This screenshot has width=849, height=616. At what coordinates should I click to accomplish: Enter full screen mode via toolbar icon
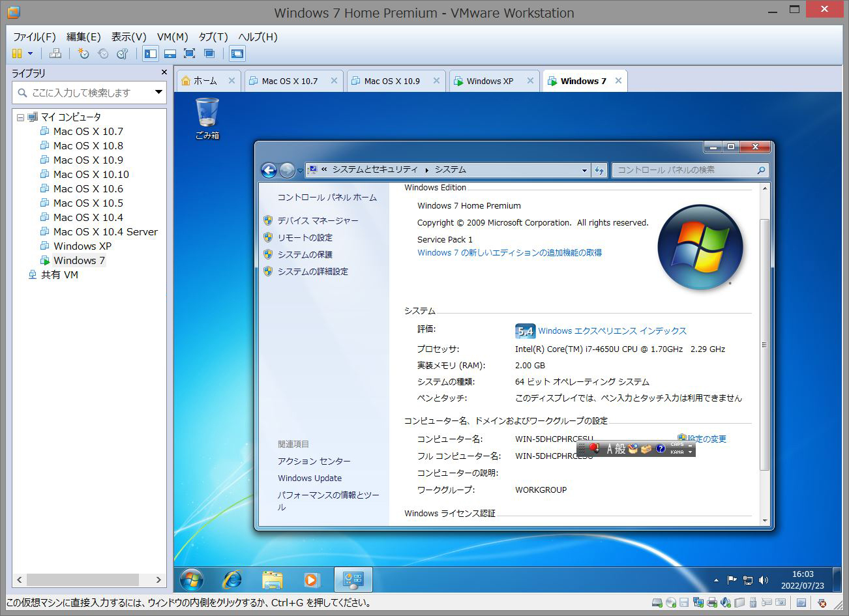click(x=190, y=53)
